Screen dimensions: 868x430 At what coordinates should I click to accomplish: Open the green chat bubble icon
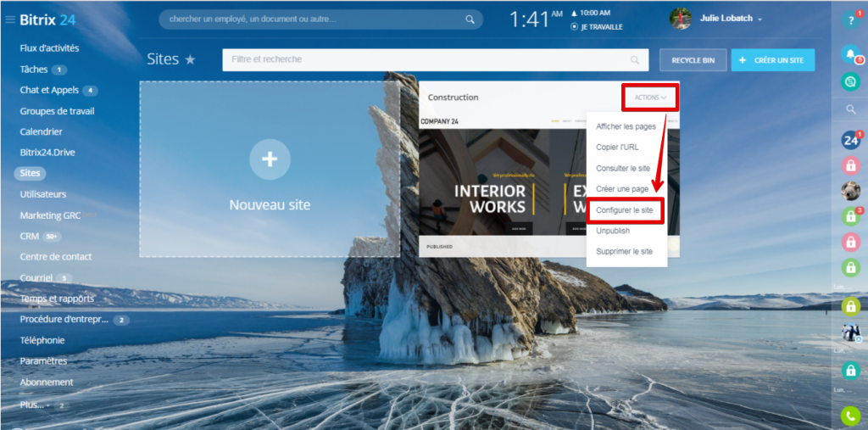click(x=850, y=81)
